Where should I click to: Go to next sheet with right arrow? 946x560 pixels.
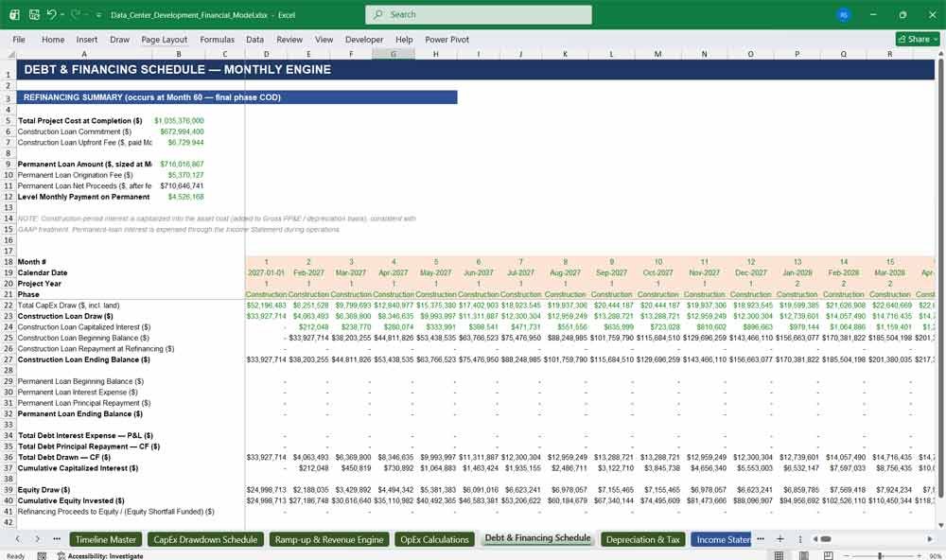click(38, 539)
